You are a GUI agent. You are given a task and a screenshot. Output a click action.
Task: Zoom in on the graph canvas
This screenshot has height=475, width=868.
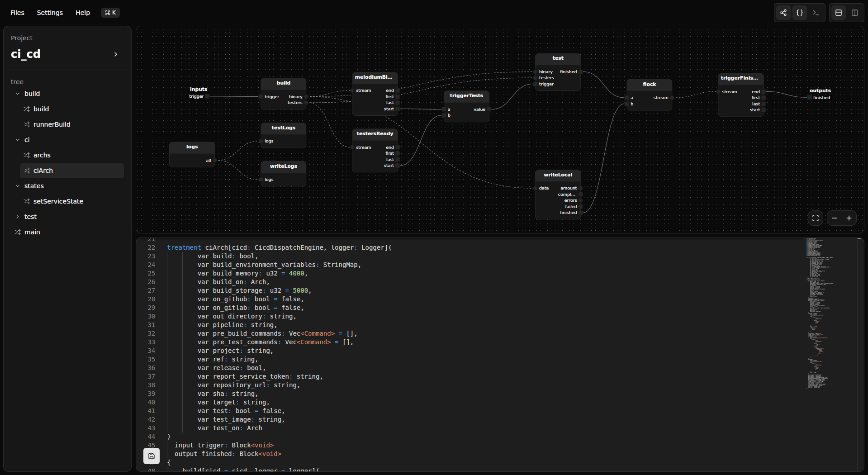tap(849, 218)
